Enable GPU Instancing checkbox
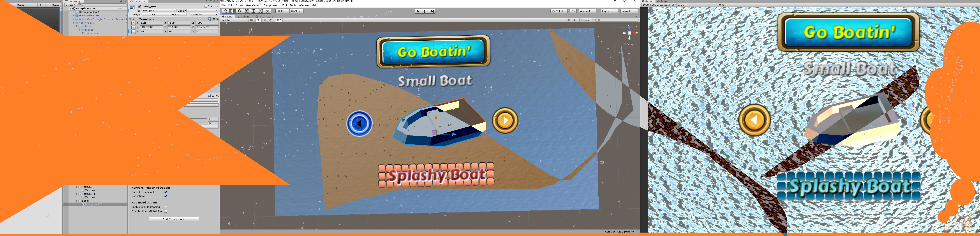This screenshot has height=236, width=980. click(166, 207)
